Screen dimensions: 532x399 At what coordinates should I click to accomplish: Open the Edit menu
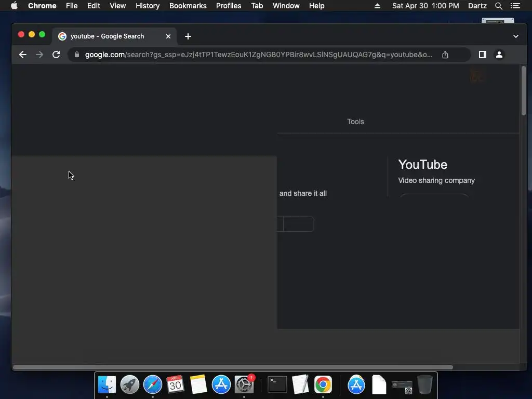pyautogui.click(x=94, y=6)
